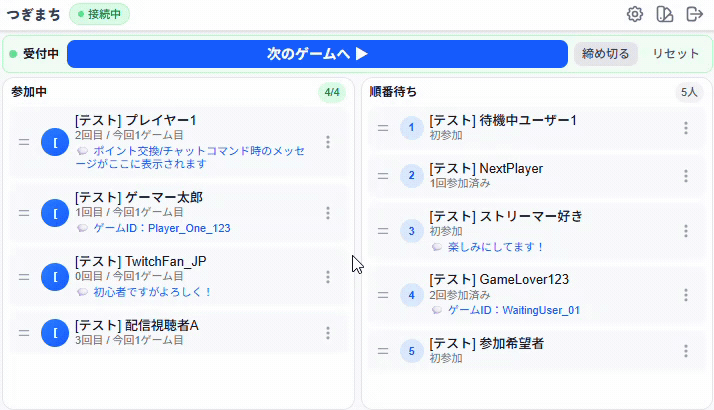Click the 締め切る button

(605, 54)
